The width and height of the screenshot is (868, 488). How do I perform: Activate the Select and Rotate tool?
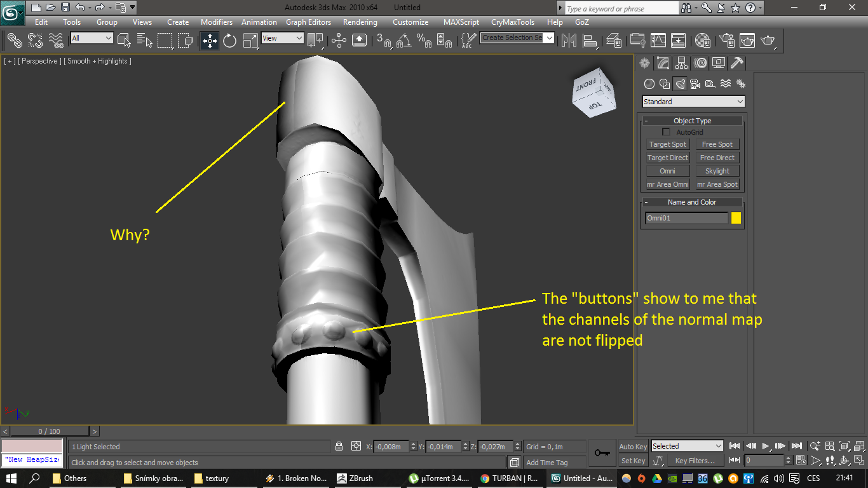(229, 41)
